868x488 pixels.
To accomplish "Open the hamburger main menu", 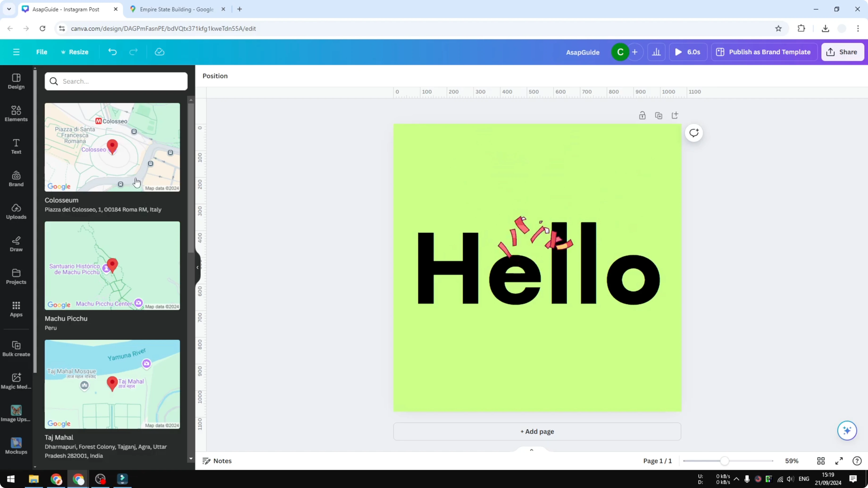I will (16, 52).
